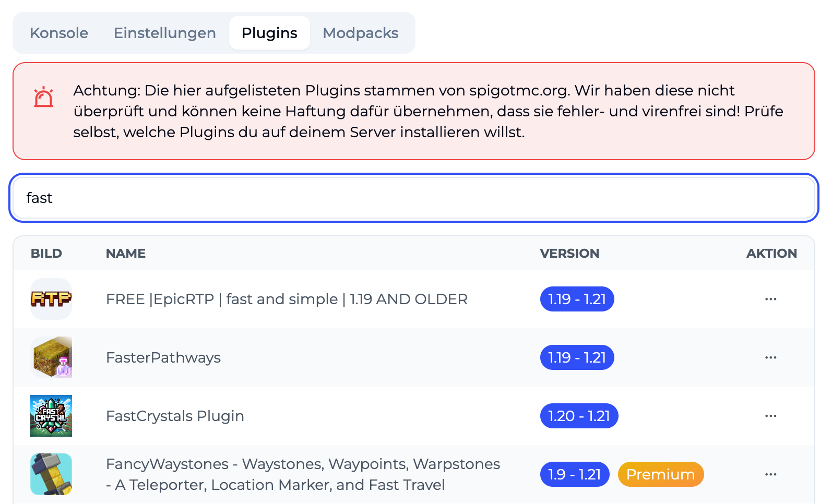832x504 pixels.
Task: Click the FREE EpicRTP plugin title
Action: (287, 299)
